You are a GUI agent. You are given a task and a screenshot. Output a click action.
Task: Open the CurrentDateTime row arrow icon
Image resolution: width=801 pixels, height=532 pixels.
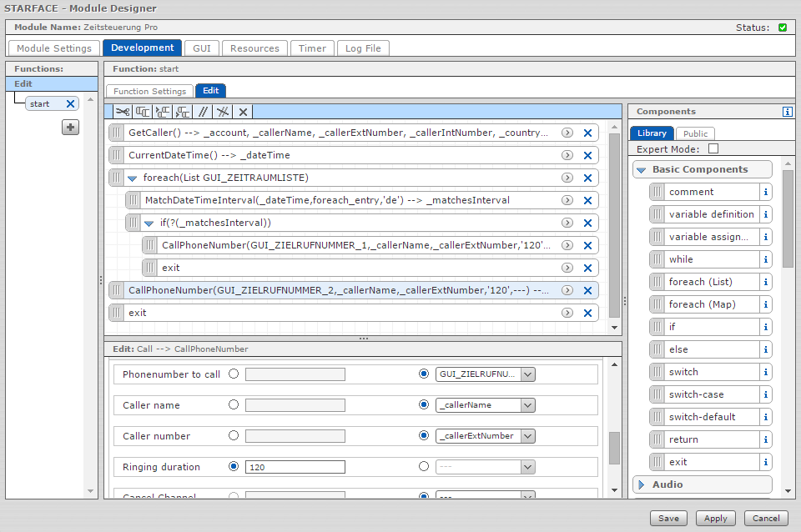[567, 155]
